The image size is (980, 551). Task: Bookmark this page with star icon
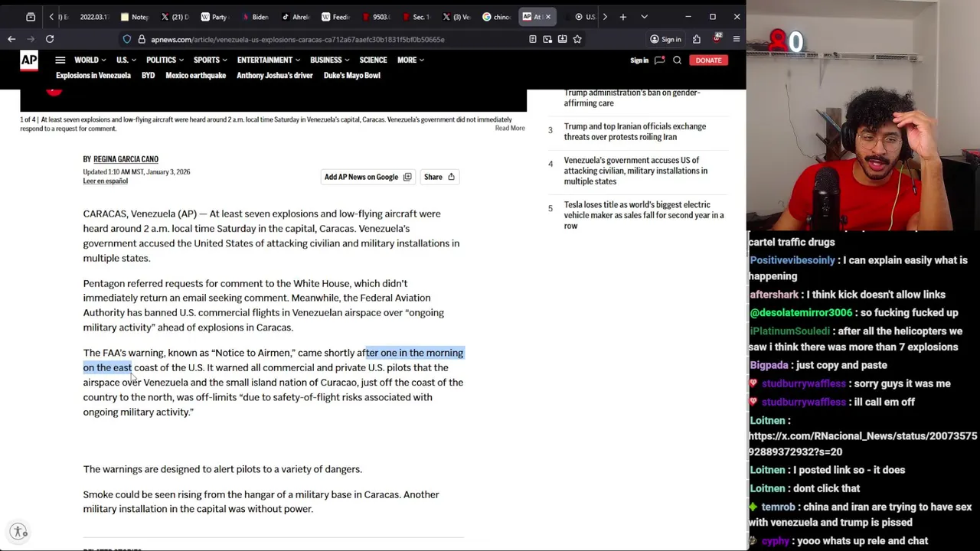(577, 39)
